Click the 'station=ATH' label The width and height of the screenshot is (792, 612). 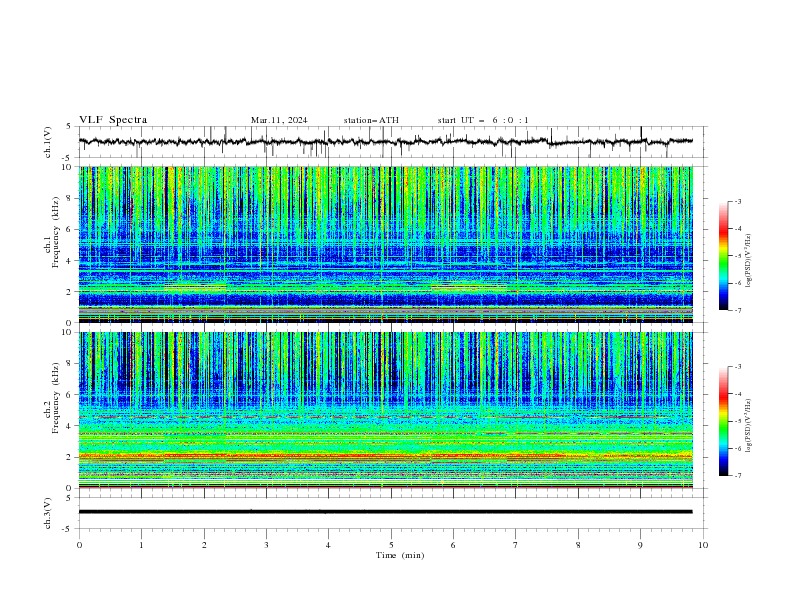pos(371,120)
